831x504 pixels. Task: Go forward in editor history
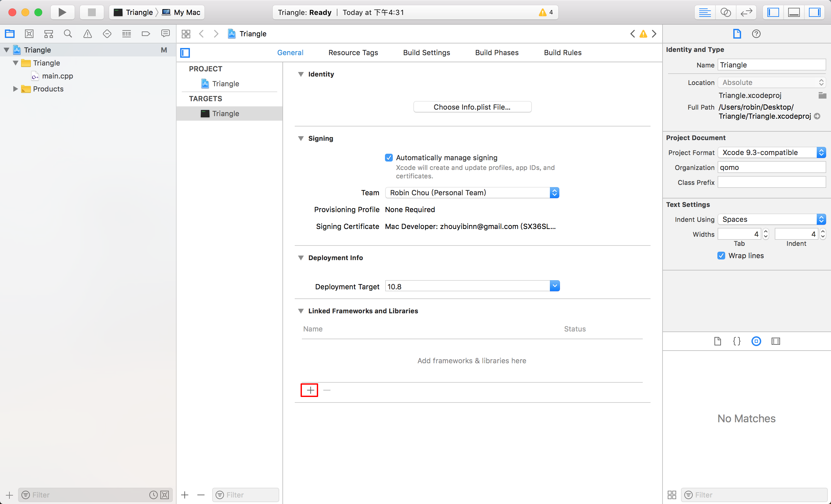pos(216,34)
